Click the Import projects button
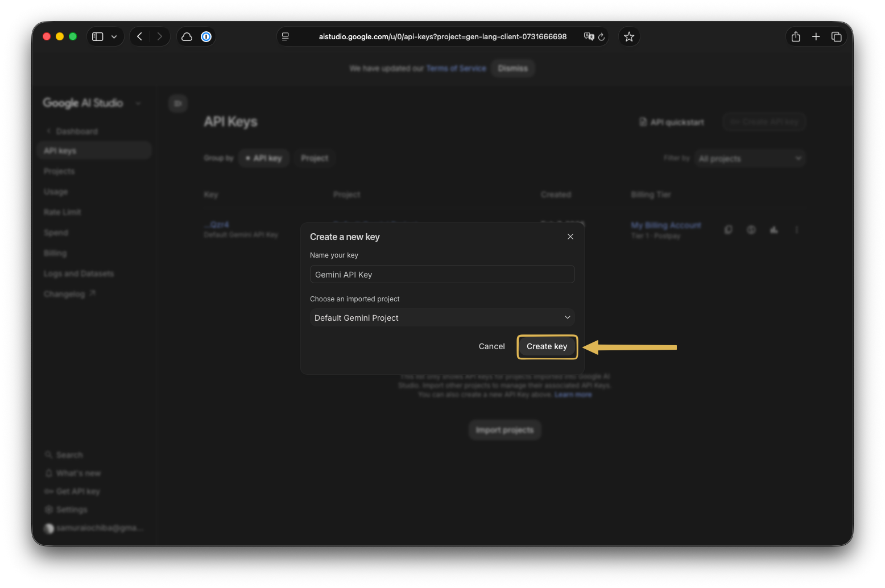The image size is (885, 588). click(504, 430)
